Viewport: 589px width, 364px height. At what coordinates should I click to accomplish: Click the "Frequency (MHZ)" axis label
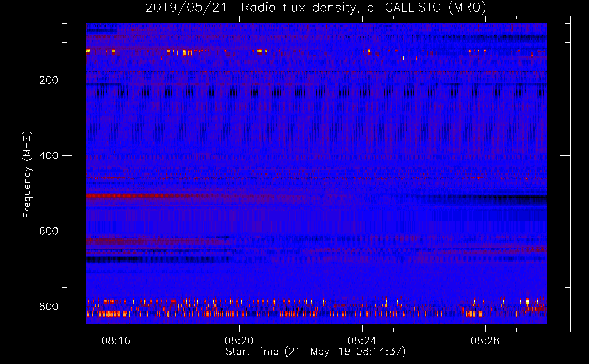coord(27,174)
